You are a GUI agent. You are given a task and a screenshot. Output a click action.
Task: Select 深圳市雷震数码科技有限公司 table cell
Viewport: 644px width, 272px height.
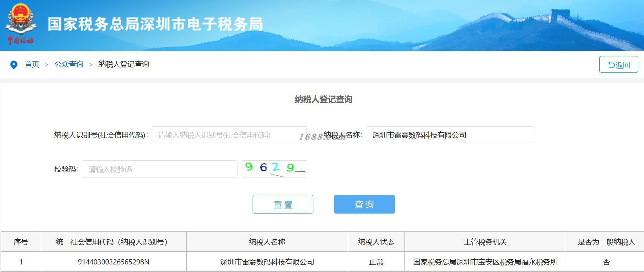click(267, 262)
